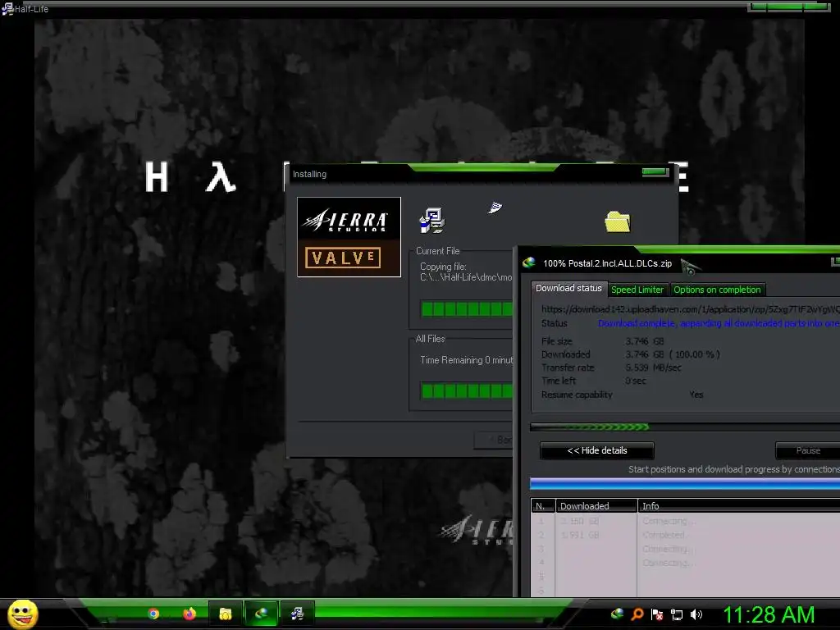Viewport: 840px width, 630px height.
Task: Click the "1.991 GB" downloaded cell
Action: (580, 535)
